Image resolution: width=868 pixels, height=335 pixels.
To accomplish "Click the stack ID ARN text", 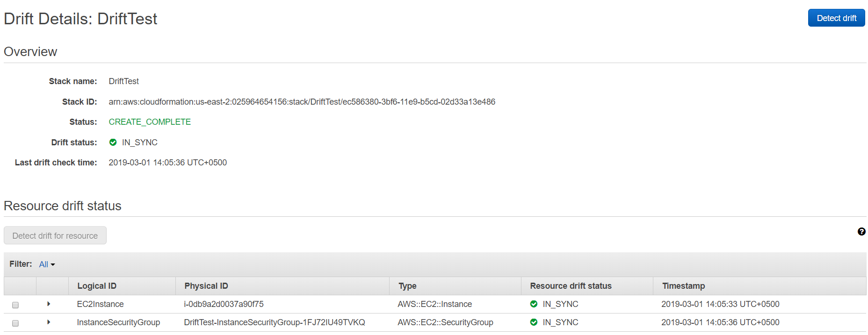I will pyautogui.click(x=302, y=102).
